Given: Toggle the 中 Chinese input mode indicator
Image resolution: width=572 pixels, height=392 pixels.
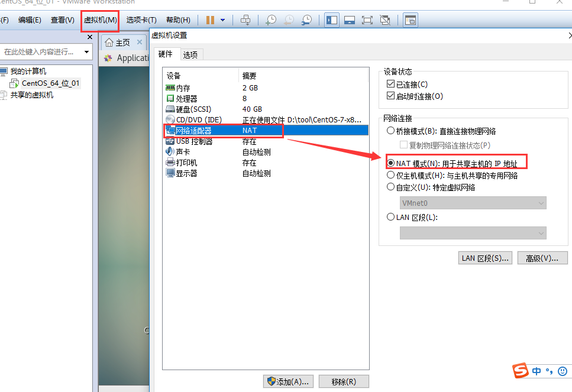Looking at the screenshot, I should pos(537,371).
